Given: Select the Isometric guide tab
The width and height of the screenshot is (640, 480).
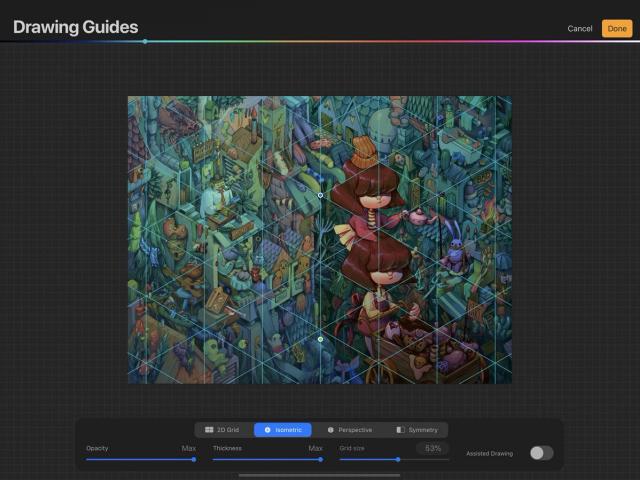Looking at the screenshot, I should click(x=283, y=430).
